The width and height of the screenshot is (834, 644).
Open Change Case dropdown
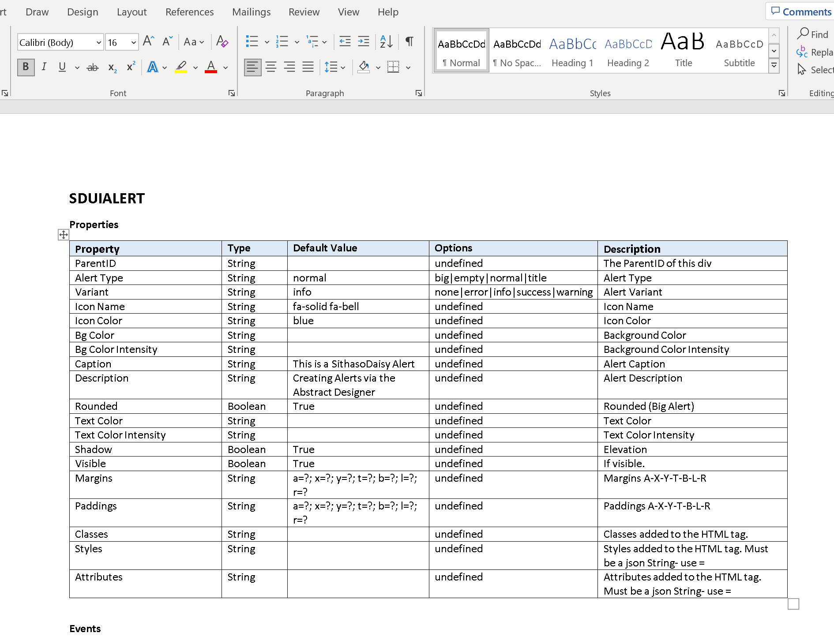click(x=194, y=42)
